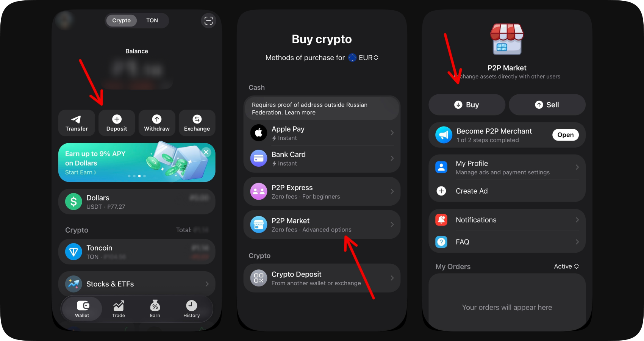Dismiss the Earn up to 9% APY banner
The width and height of the screenshot is (644, 341).
click(x=206, y=152)
